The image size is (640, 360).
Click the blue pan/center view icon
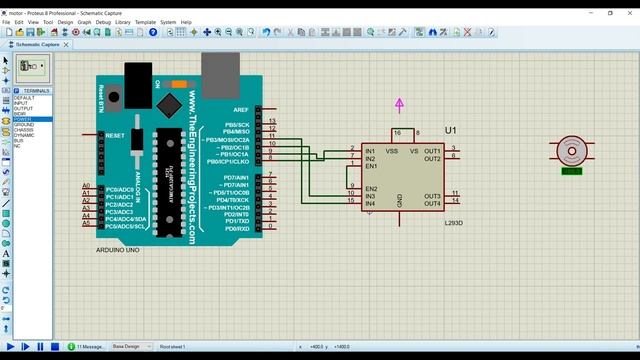[x=207, y=32]
